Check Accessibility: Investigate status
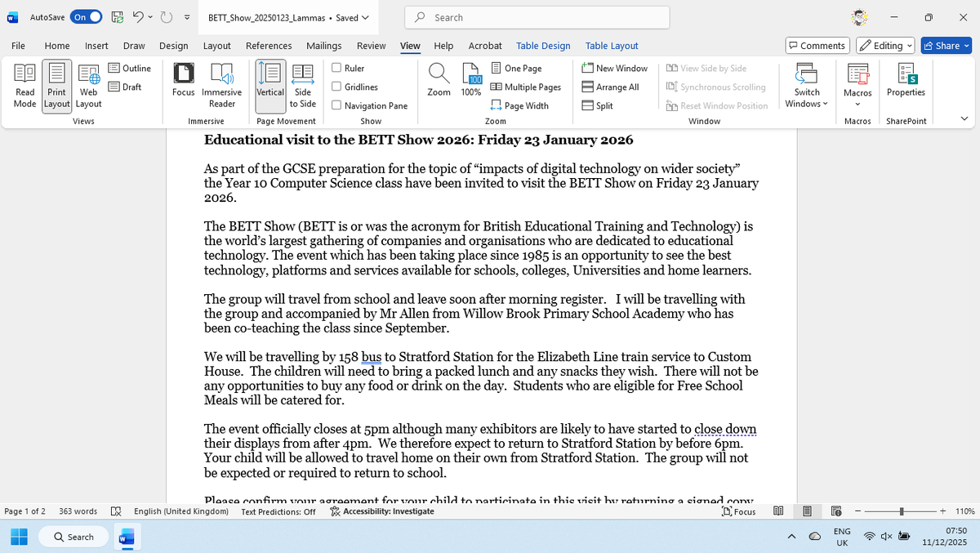The image size is (980, 553). click(x=382, y=511)
